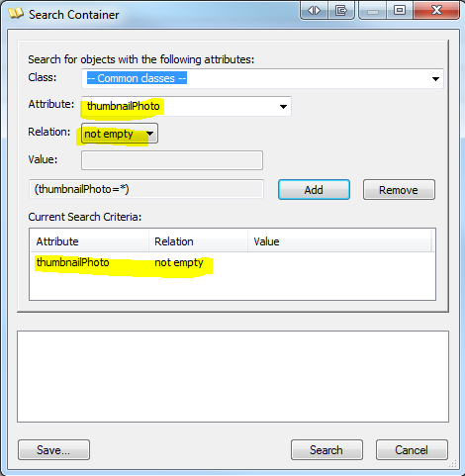
Task: Open the Attribute combo box
Action: pyautogui.click(x=186, y=106)
